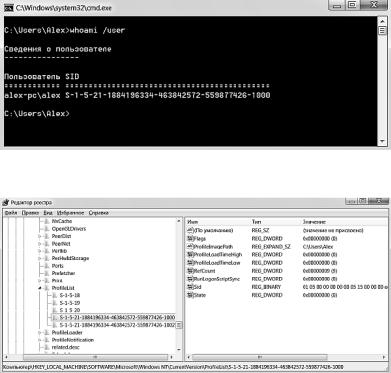Click the Sid binary data value
Viewport: 391px width, 373px height.
pyautogui.click(x=345, y=287)
